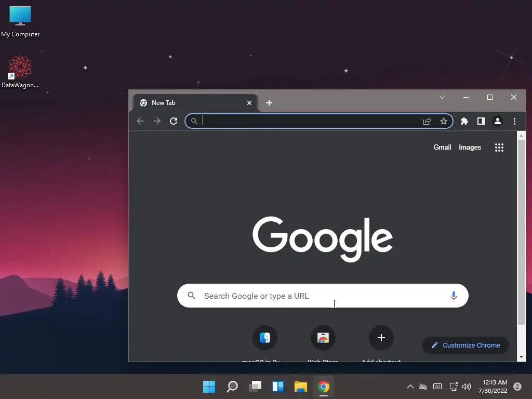The height and width of the screenshot is (399, 532).
Task: Click scrollbar down arrow in Chrome
Action: pos(522,357)
